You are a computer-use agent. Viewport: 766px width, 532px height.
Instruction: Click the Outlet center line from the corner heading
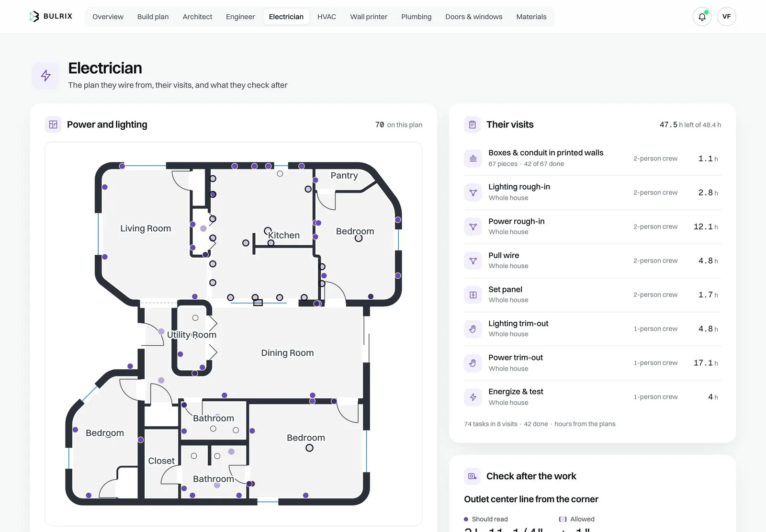tap(531, 499)
